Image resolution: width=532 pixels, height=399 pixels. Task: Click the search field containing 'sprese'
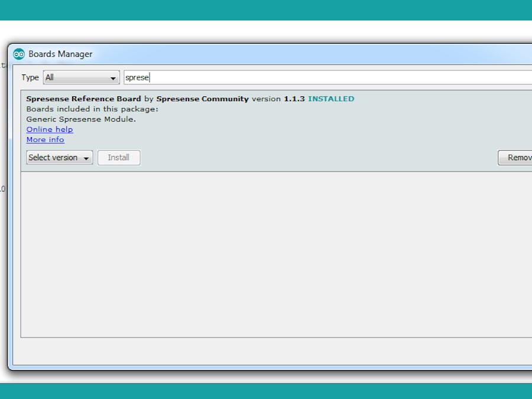pos(327,77)
